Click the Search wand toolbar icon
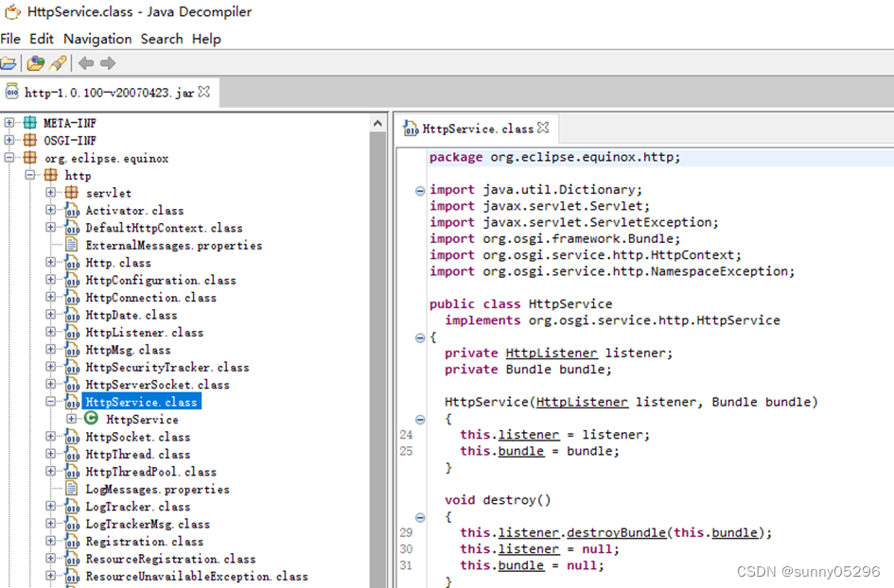This screenshot has width=894, height=588. point(58,63)
